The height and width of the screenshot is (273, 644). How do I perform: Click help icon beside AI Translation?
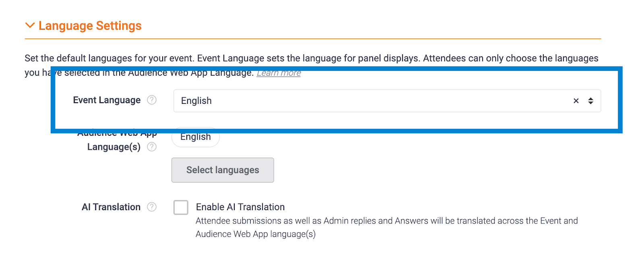point(152,207)
